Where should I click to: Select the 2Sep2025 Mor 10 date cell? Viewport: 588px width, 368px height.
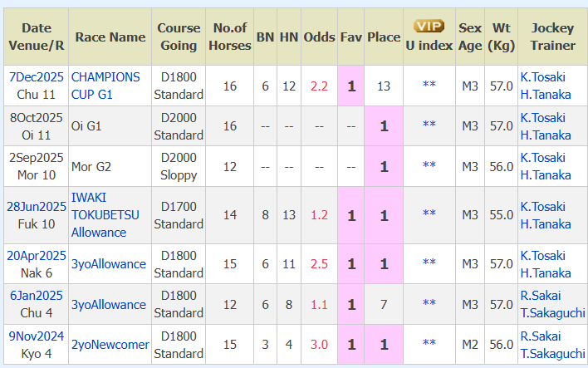[37, 167]
